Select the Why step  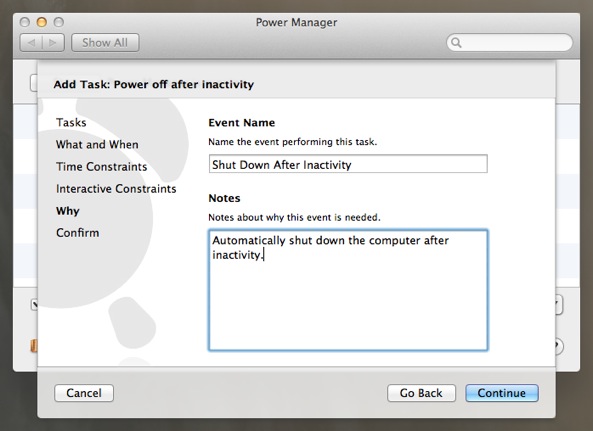pyautogui.click(x=68, y=211)
